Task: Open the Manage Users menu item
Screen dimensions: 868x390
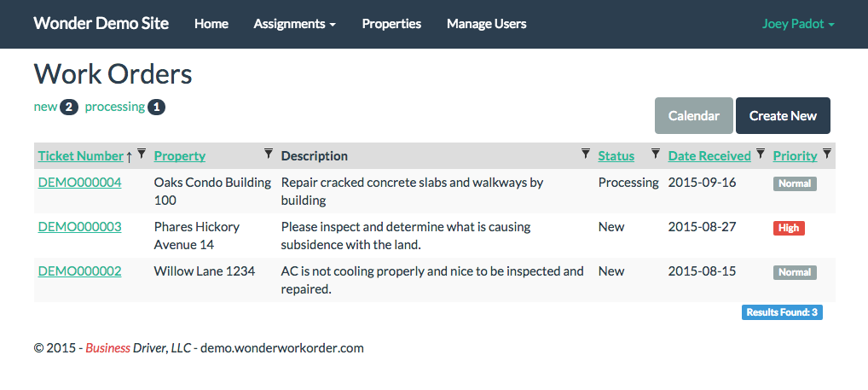Action: [487, 24]
